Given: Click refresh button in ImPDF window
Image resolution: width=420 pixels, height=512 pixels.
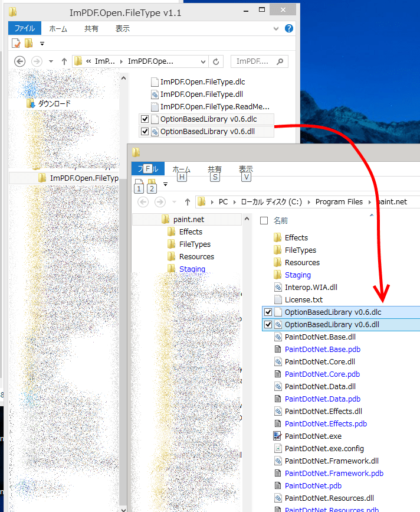Looking at the screenshot, I should pyautogui.click(x=216, y=62).
